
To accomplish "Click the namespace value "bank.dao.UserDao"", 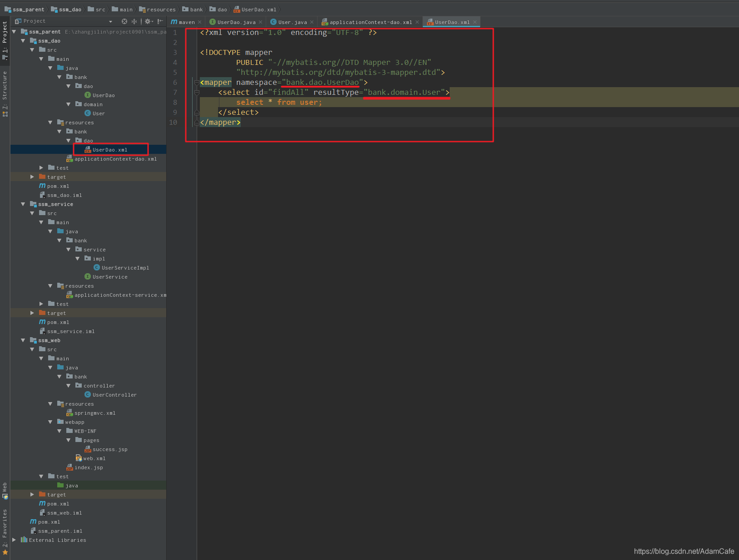I will [x=322, y=83].
